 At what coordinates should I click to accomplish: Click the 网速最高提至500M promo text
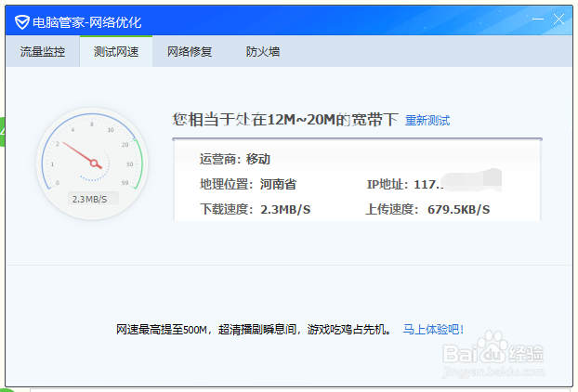(254, 330)
